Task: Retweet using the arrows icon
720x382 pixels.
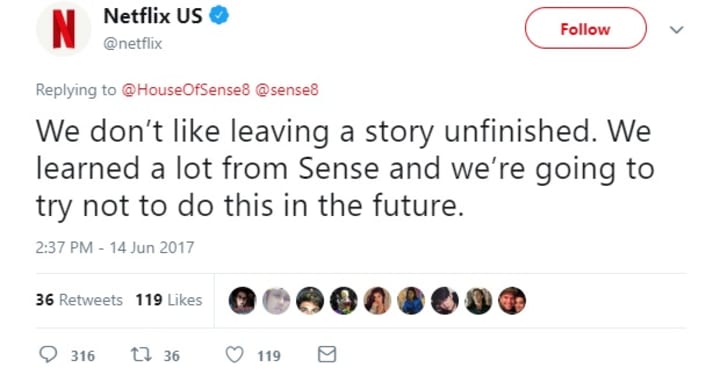Action: point(141,354)
